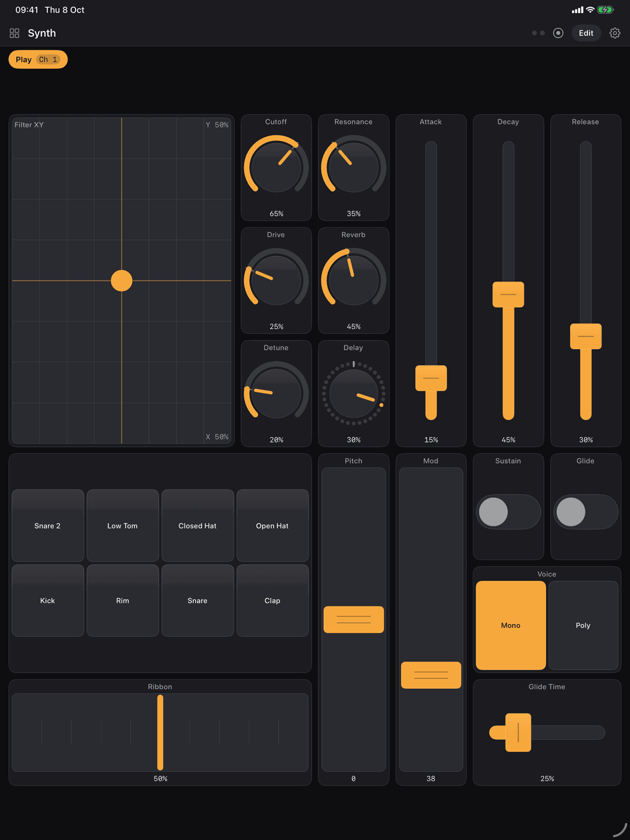Viewport: 630px width, 840px height.
Task: Toggle the Sustain switch
Action: click(x=508, y=512)
